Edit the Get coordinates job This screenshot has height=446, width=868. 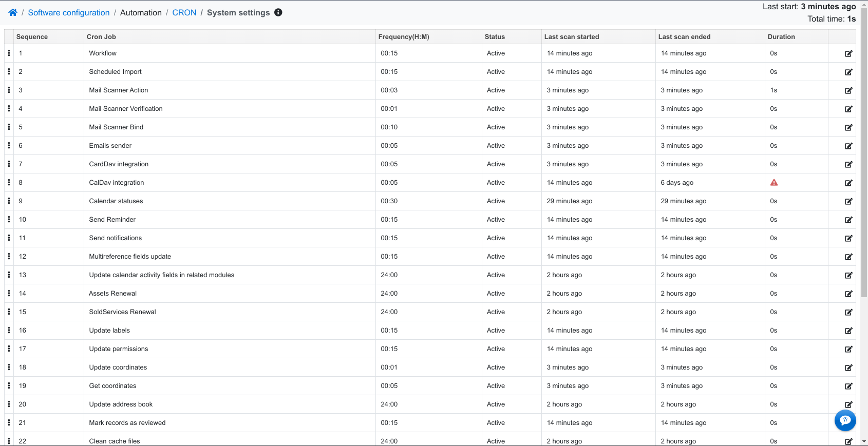[x=848, y=386]
